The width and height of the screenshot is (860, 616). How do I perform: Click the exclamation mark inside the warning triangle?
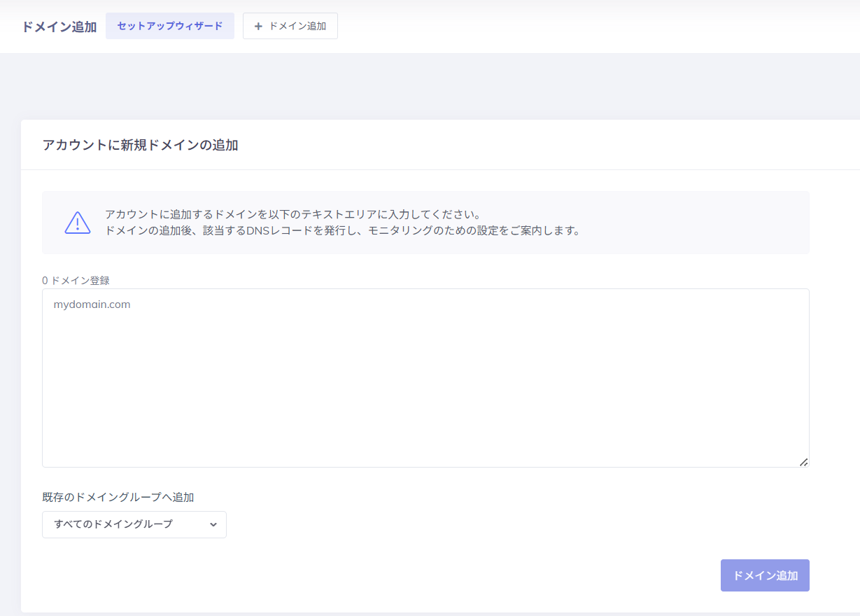coord(77,223)
